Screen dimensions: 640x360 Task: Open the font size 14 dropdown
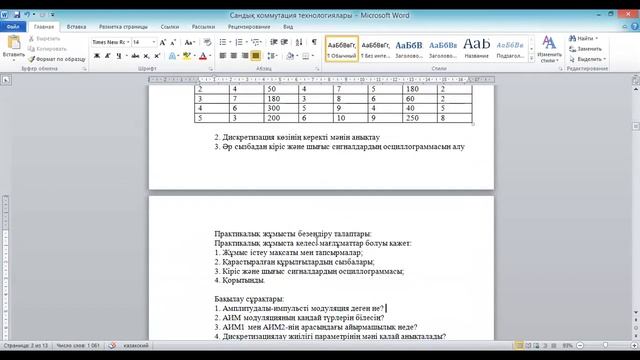[154, 42]
